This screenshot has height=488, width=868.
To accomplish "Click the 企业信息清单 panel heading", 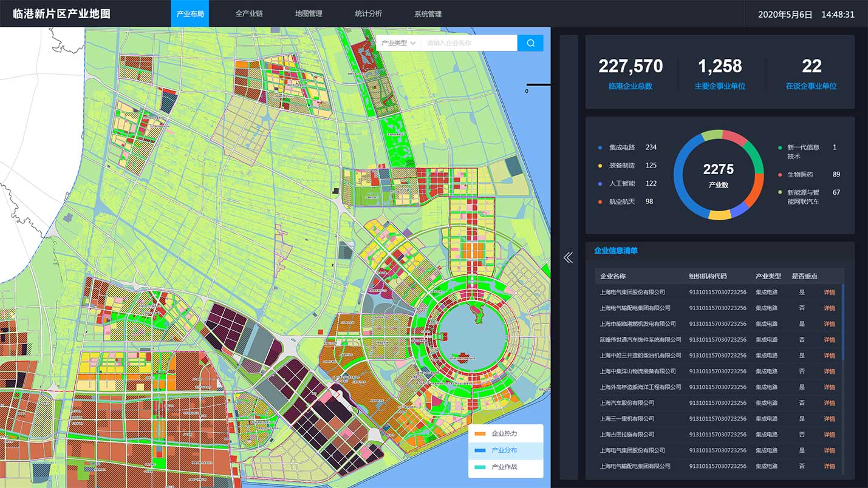I will (616, 251).
